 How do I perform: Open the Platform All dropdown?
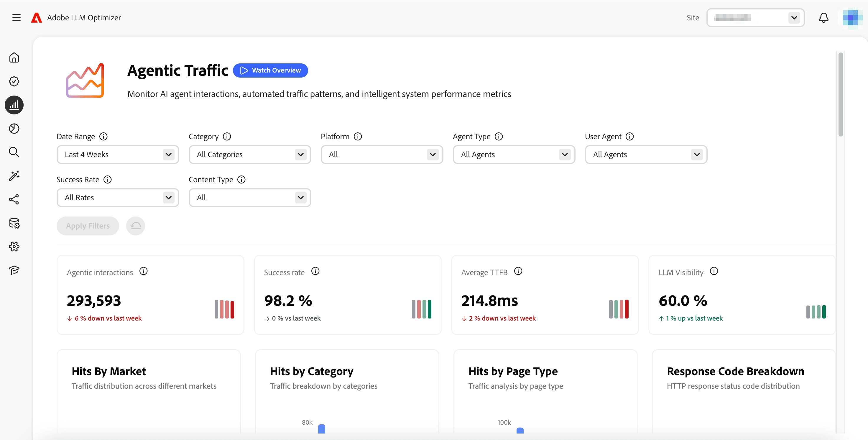(382, 155)
